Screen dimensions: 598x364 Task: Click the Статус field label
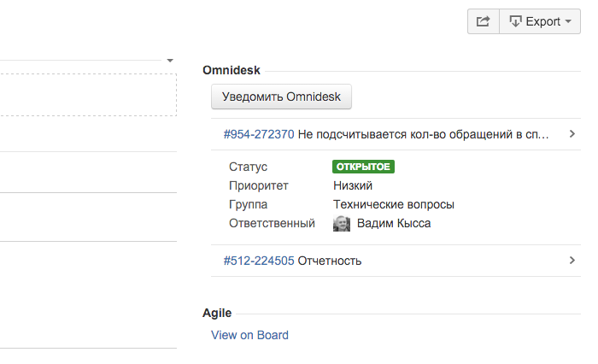[x=248, y=167]
